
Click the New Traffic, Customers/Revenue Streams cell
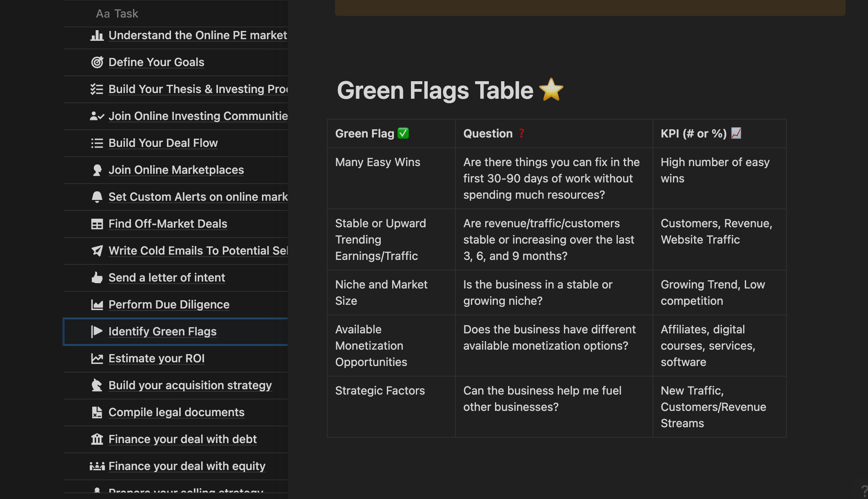(x=719, y=407)
